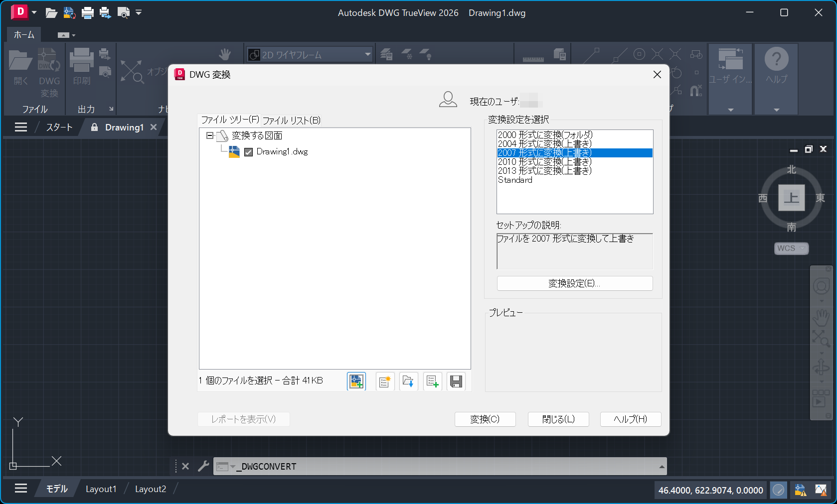Image resolution: width=837 pixels, height=504 pixels.
Task: Open 変換設定(E) settings dialog
Action: pos(574,283)
